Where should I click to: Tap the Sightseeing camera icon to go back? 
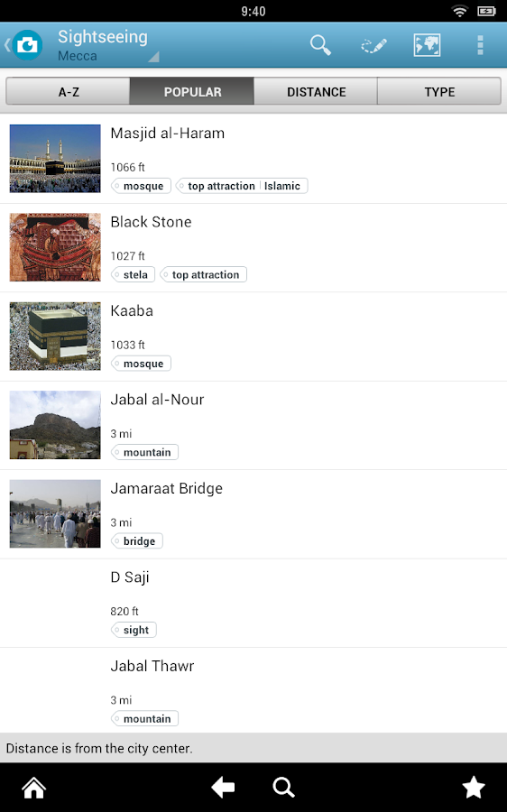pos(23,45)
